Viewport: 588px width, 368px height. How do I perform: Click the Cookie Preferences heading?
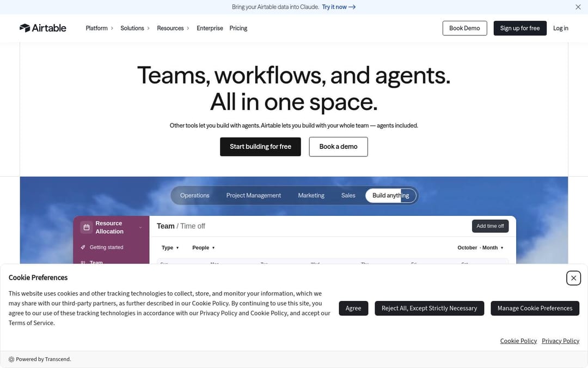(38, 277)
